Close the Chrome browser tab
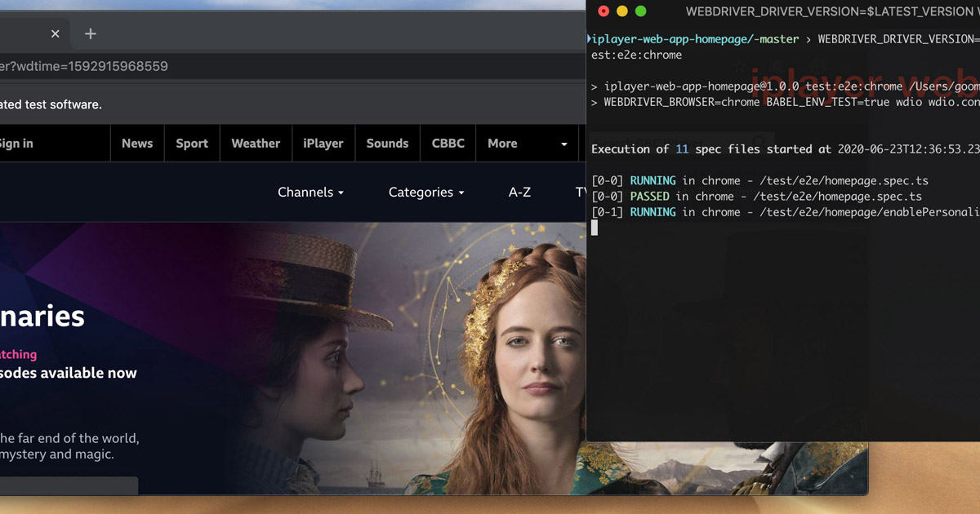980x514 pixels. coord(56,33)
